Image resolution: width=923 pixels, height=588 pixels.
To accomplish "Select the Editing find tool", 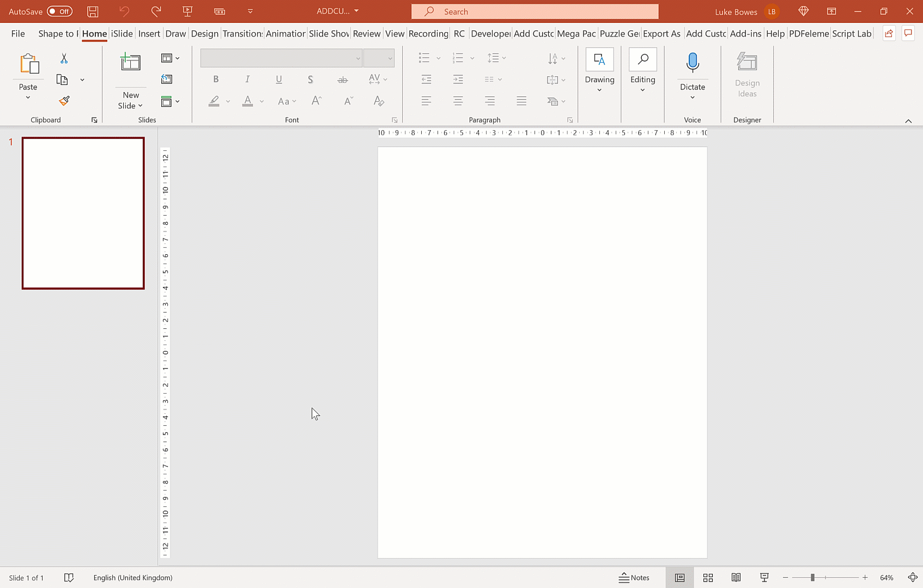I will coord(643,72).
